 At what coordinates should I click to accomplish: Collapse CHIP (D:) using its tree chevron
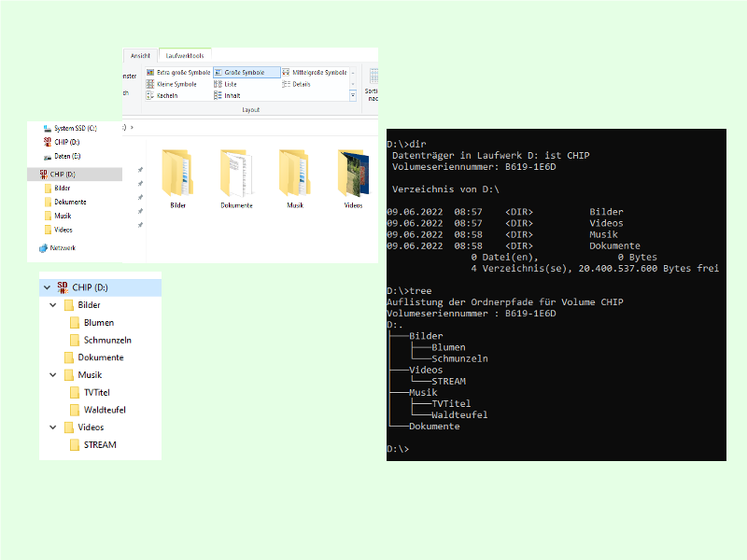tap(48, 287)
